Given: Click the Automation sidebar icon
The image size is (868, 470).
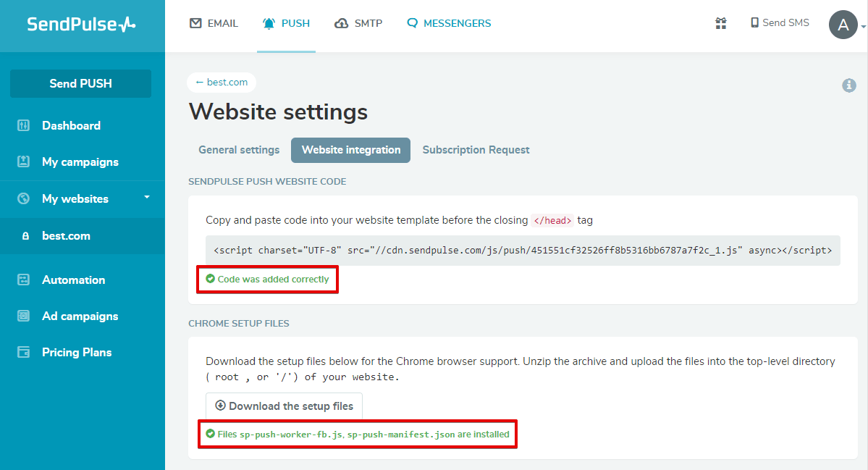Looking at the screenshot, I should coord(24,280).
